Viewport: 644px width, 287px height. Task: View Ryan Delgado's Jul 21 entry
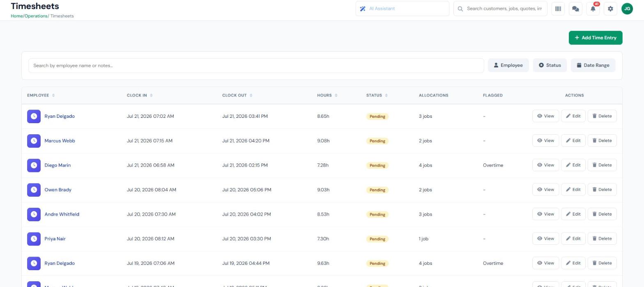click(545, 116)
